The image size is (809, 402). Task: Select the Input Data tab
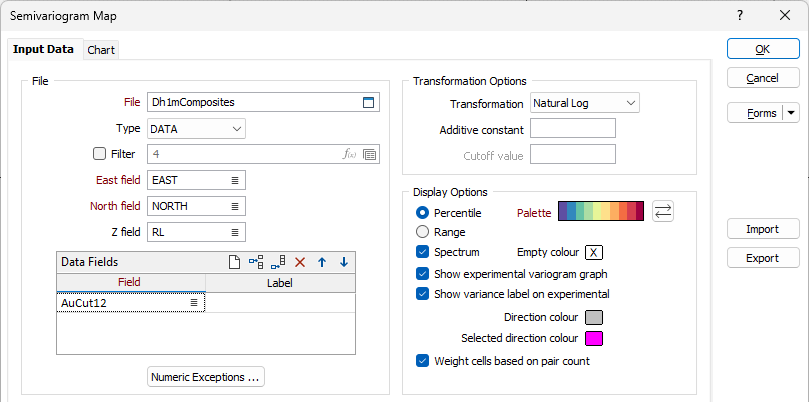(43, 49)
